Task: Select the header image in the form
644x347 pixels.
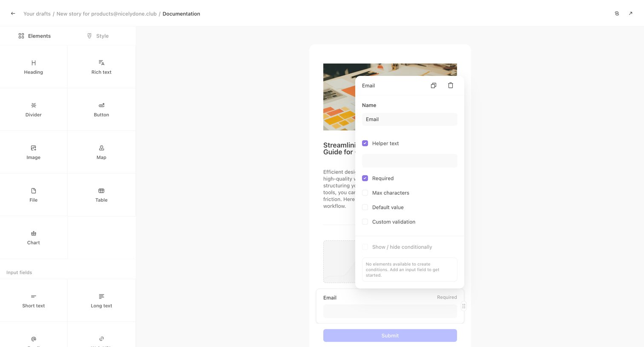Action: 339,97
